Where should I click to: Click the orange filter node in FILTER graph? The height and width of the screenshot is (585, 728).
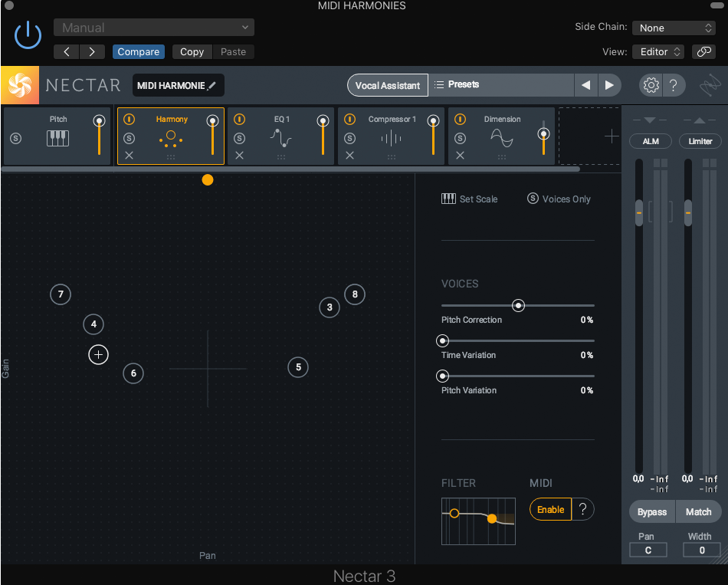492,518
